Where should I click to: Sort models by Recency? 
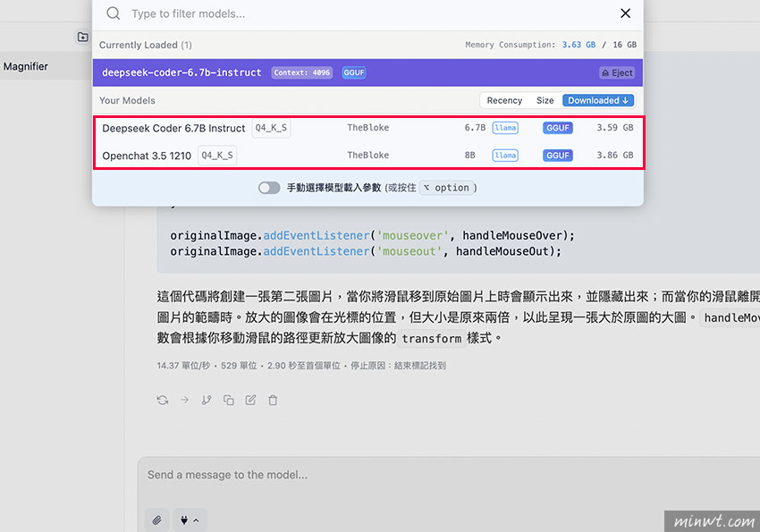[x=504, y=100]
